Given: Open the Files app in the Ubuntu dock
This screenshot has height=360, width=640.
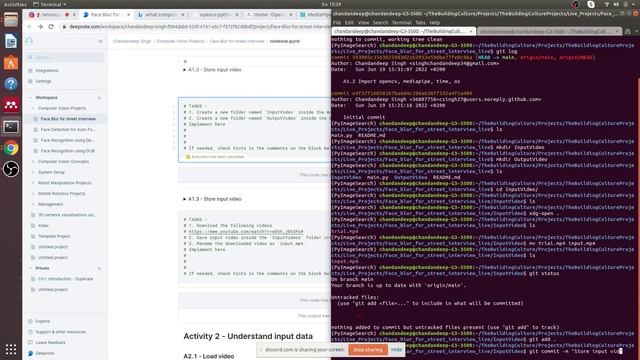Looking at the screenshot, I should (11, 20).
